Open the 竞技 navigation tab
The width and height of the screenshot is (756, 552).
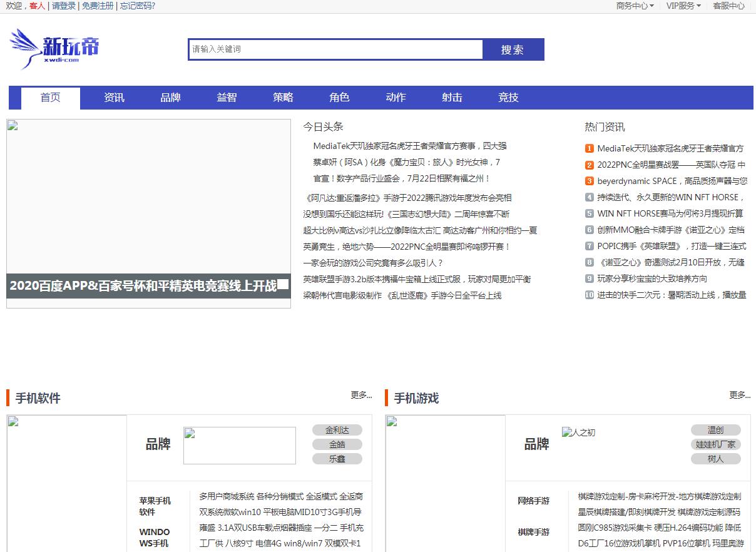pos(508,98)
